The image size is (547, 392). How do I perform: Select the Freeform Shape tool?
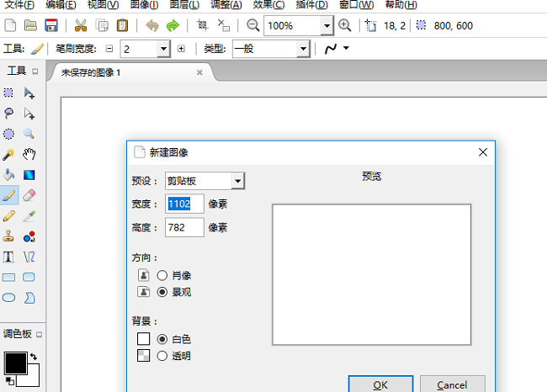tap(29, 298)
